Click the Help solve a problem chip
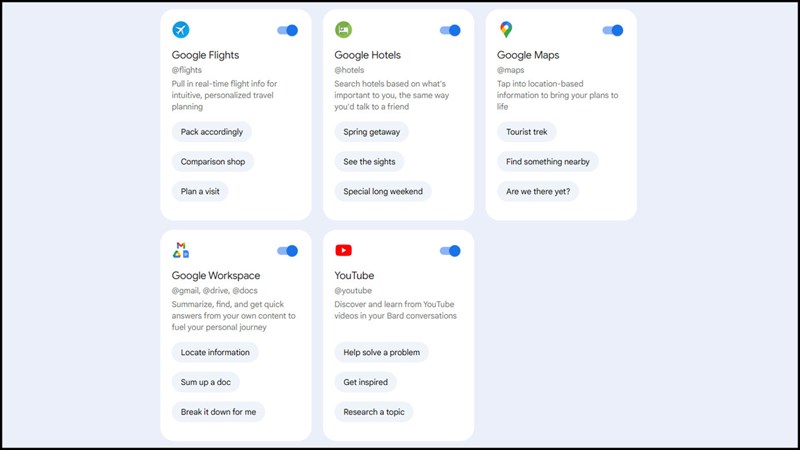The height and width of the screenshot is (450, 800). click(x=382, y=352)
